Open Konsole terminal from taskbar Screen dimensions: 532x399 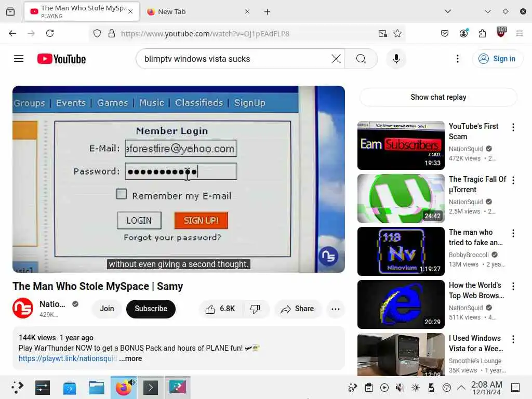point(151,387)
